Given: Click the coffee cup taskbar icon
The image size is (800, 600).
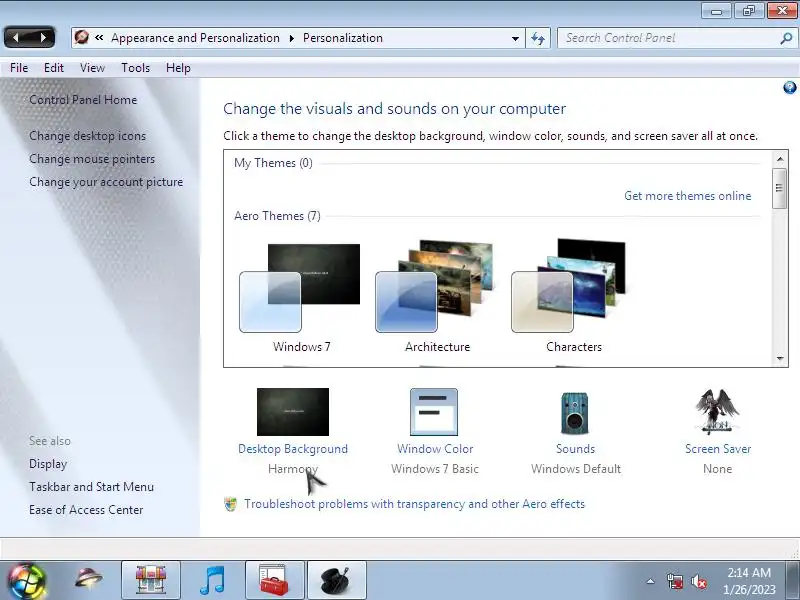Looking at the screenshot, I should pyautogui.click(x=337, y=580).
